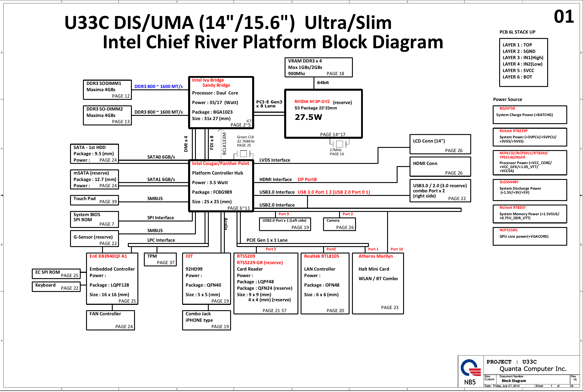Click the EnE KB3940QF A1 label
Screen dimensions: 583x392
click(x=108, y=256)
